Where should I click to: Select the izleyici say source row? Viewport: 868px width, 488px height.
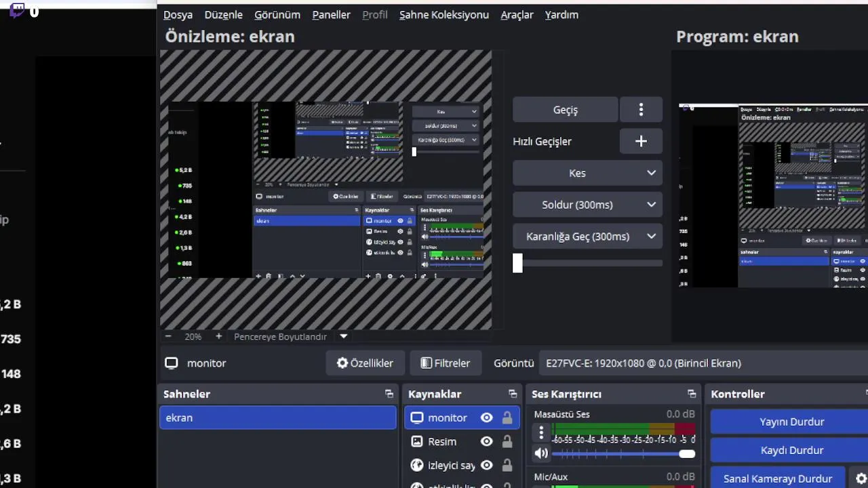[462, 466]
